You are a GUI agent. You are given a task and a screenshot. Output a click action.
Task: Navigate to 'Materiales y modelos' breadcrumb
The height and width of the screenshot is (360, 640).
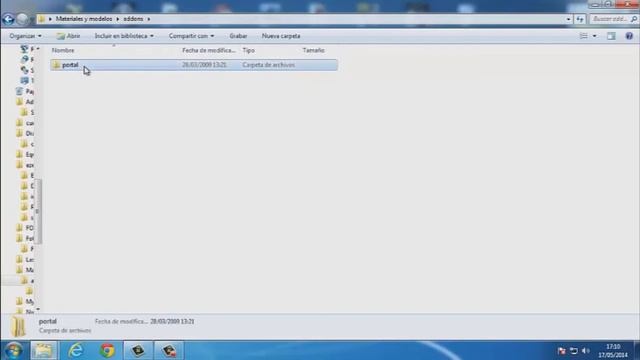pos(84,19)
